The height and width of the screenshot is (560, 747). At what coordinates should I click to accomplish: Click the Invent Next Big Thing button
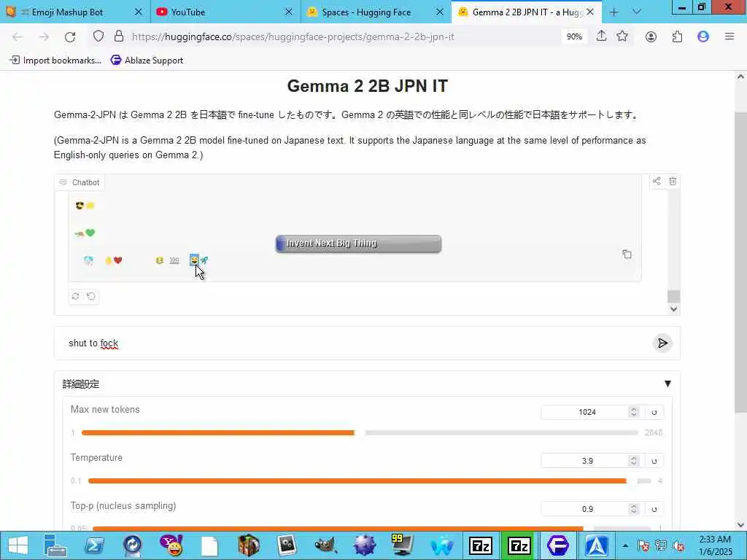(x=358, y=244)
